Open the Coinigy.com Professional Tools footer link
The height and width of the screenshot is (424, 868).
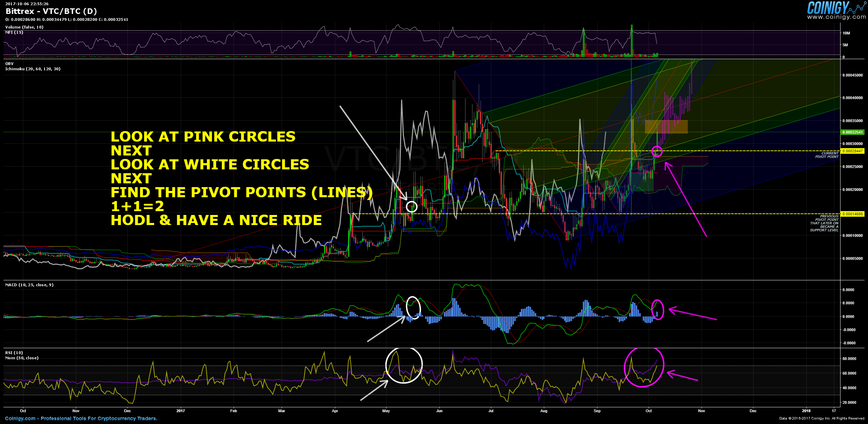point(81,418)
